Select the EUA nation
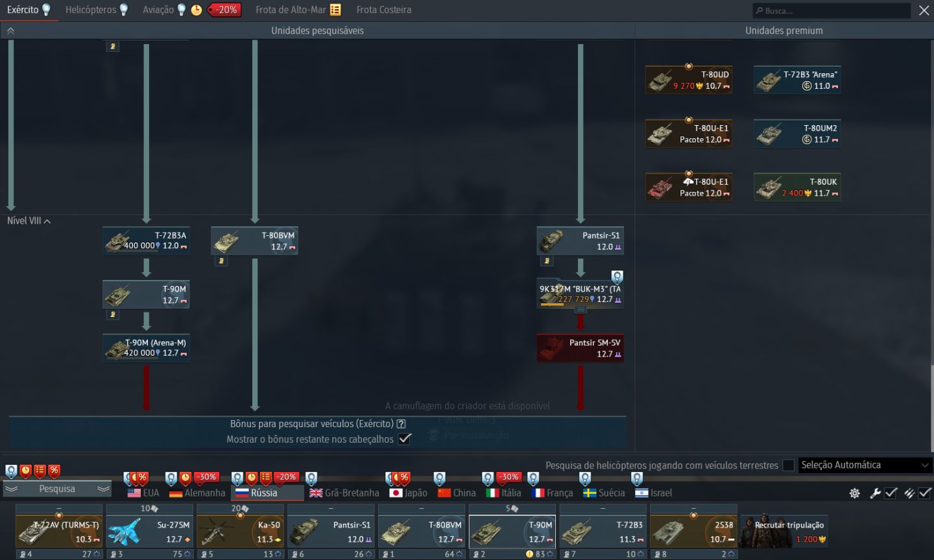Viewport: 934px width, 560px height. click(x=143, y=493)
